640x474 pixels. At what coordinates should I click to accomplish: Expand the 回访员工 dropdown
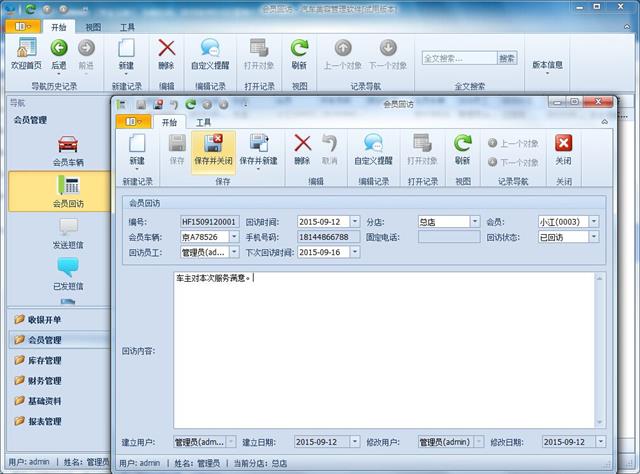(234, 252)
